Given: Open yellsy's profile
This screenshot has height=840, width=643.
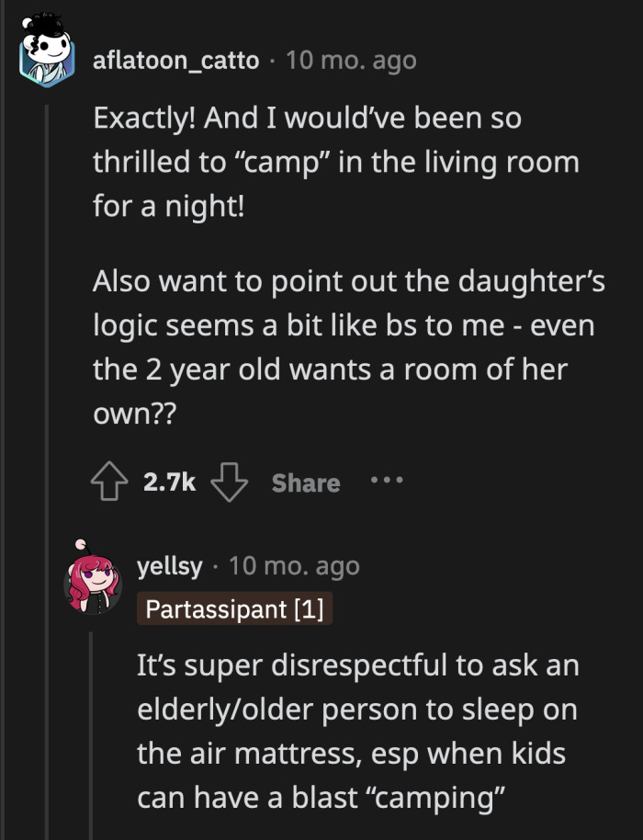Looking at the screenshot, I should [x=170, y=566].
